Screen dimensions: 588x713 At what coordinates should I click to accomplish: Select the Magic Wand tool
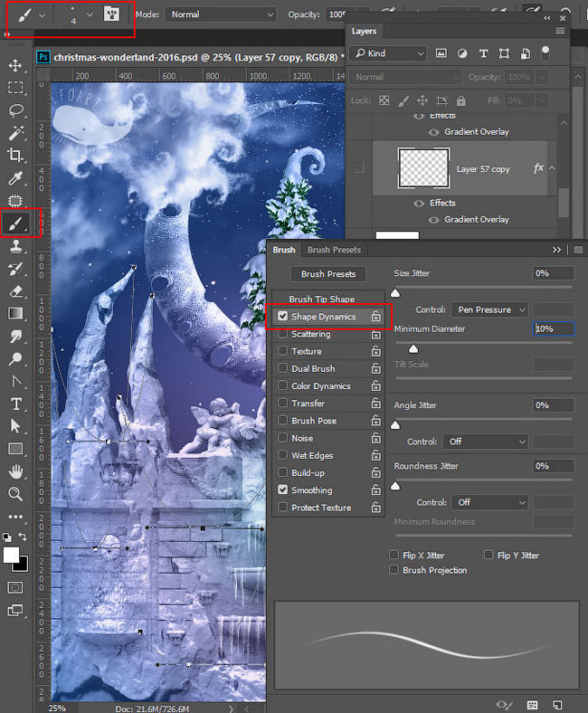coord(16,133)
